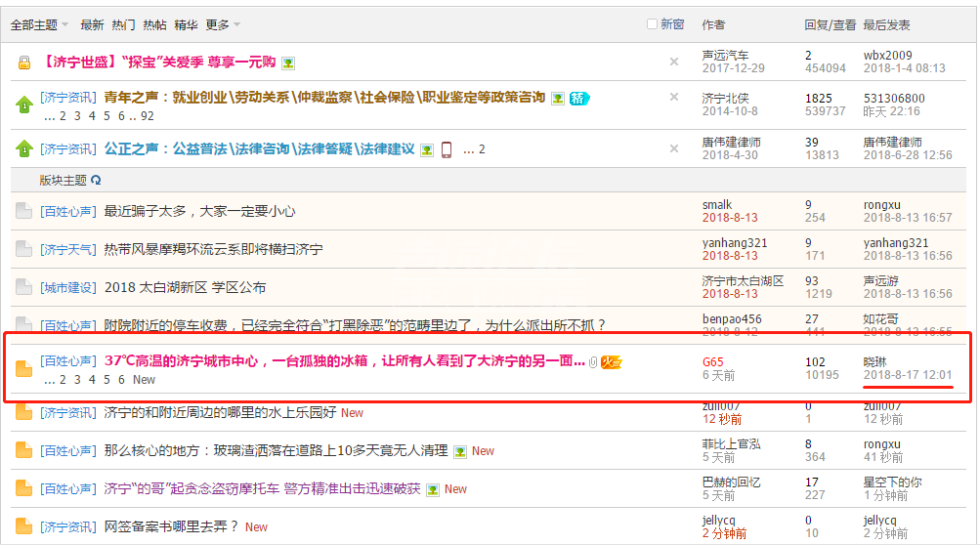Click the page icon beside 最近骗子太多 thread
The image size is (980, 545).
pyautogui.click(x=23, y=211)
